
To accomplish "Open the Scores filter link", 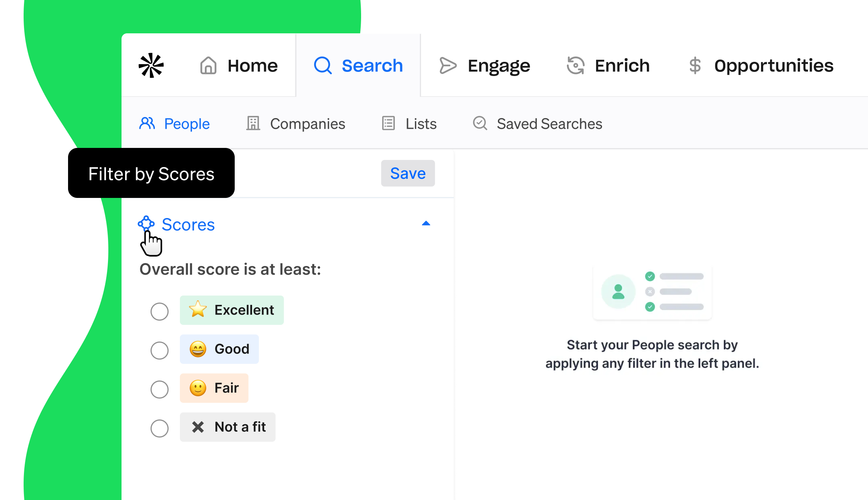I will (x=188, y=224).
